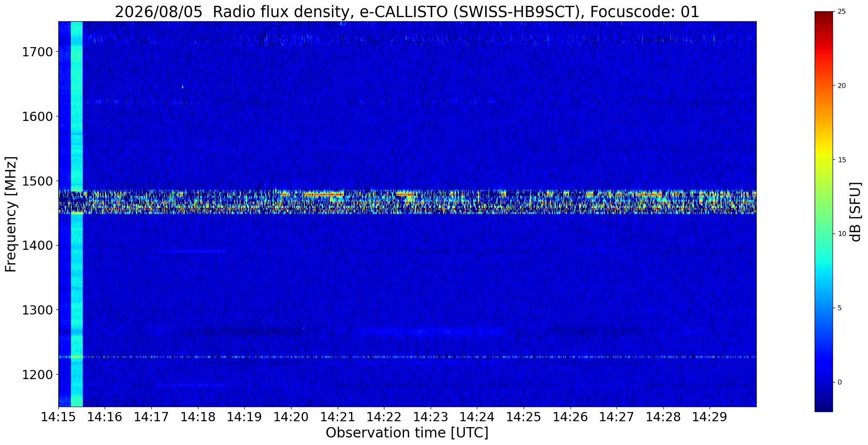Click the 14:22 time tick label
This screenshot has height=445, width=868.
pyautogui.click(x=384, y=417)
